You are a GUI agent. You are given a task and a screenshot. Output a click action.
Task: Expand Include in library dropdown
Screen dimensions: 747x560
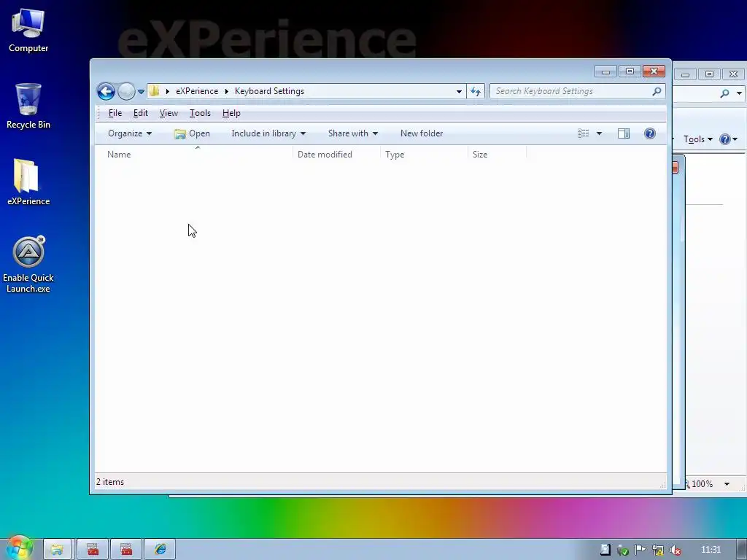pos(268,133)
